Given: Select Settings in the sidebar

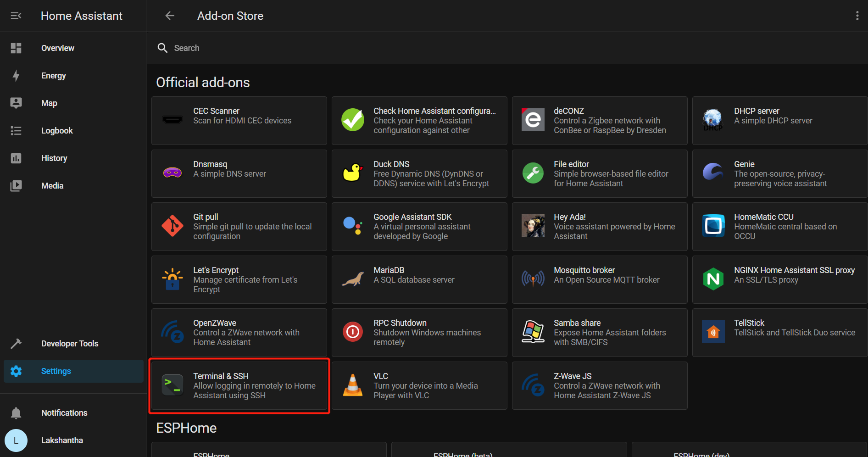Looking at the screenshot, I should (x=73, y=371).
